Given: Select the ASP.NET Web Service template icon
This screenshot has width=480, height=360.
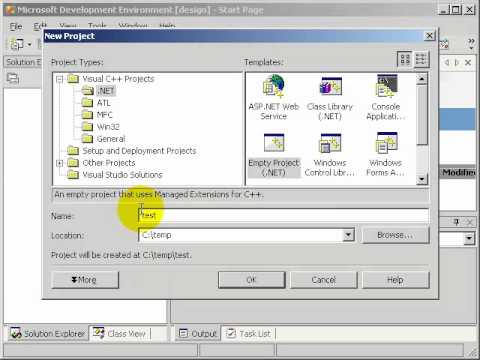Looking at the screenshot, I should (x=274, y=87).
